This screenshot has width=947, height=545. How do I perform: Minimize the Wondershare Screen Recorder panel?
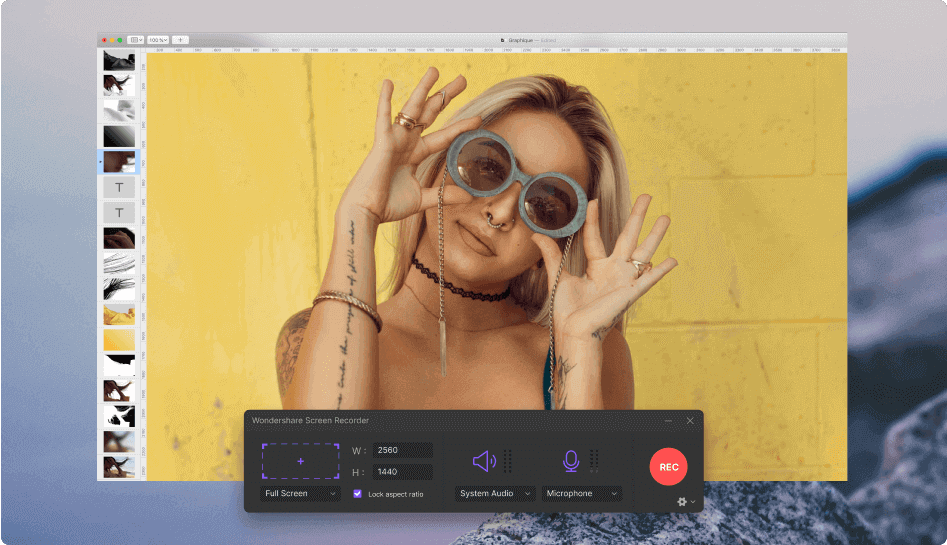[668, 421]
